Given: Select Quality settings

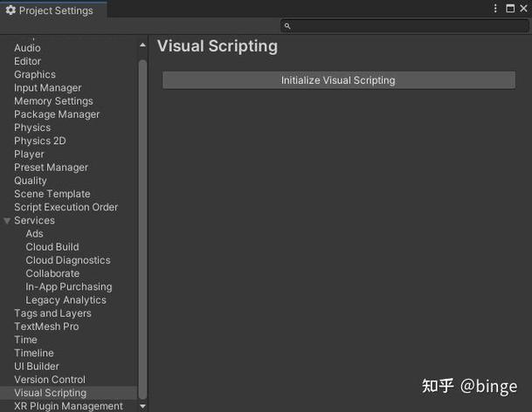Looking at the screenshot, I should click(x=31, y=181).
